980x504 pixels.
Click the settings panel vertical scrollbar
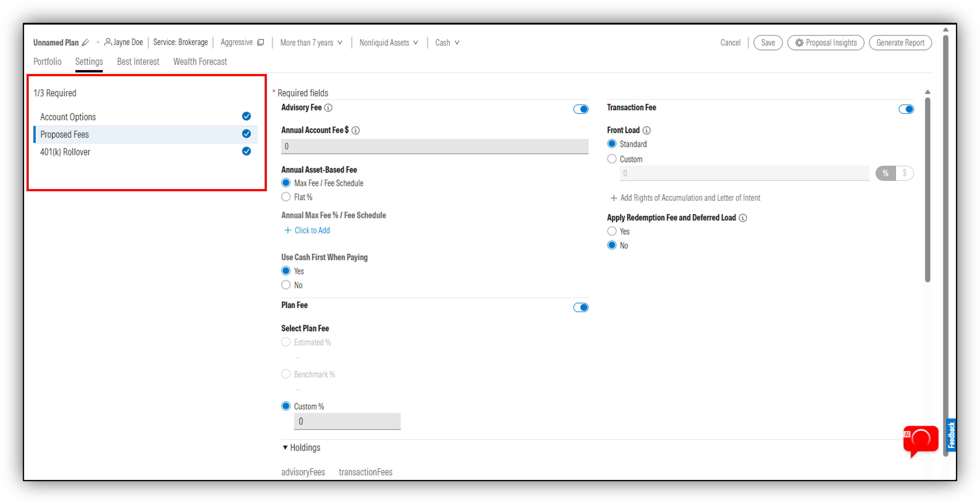point(928,190)
